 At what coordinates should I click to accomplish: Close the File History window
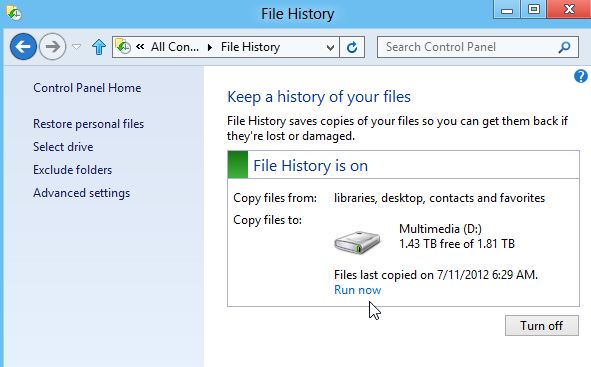tap(569, 9)
